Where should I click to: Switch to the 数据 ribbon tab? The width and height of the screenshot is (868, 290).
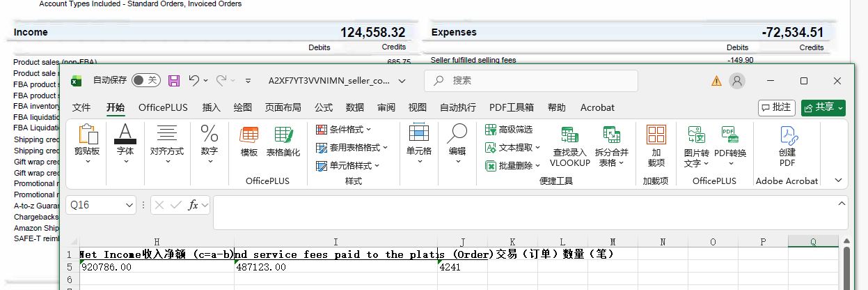click(355, 107)
